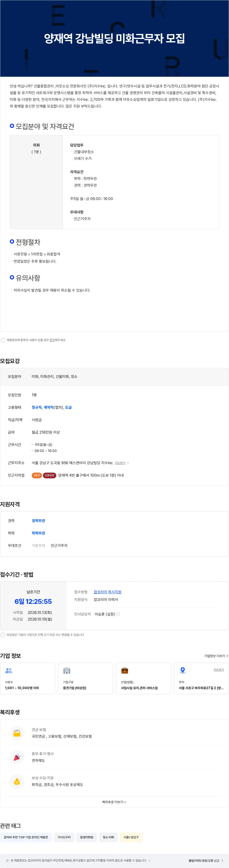Click 퇴직금, 경조금, 우수사원 포상제도 text
This screenshot has height=868, width=229.
[x=57, y=784]
